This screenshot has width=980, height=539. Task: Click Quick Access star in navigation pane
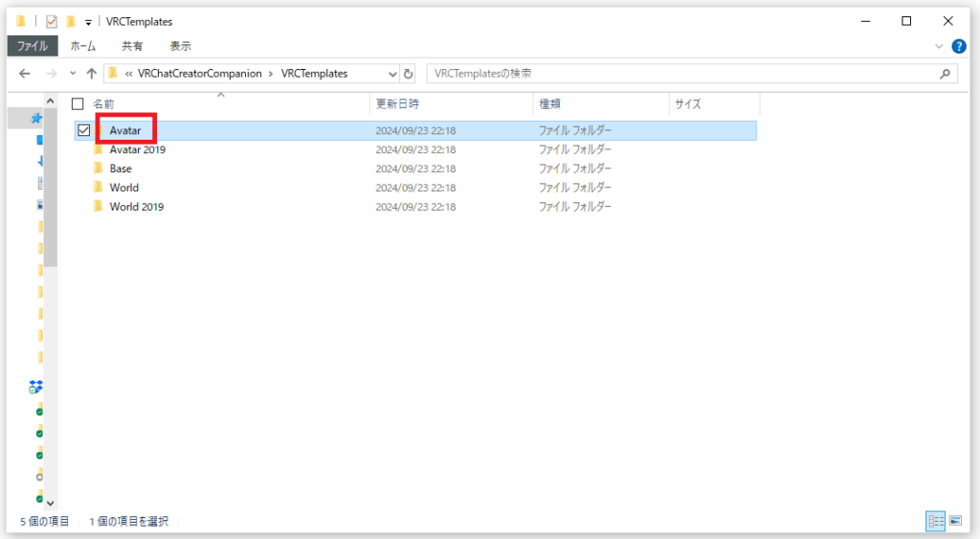tap(36, 118)
